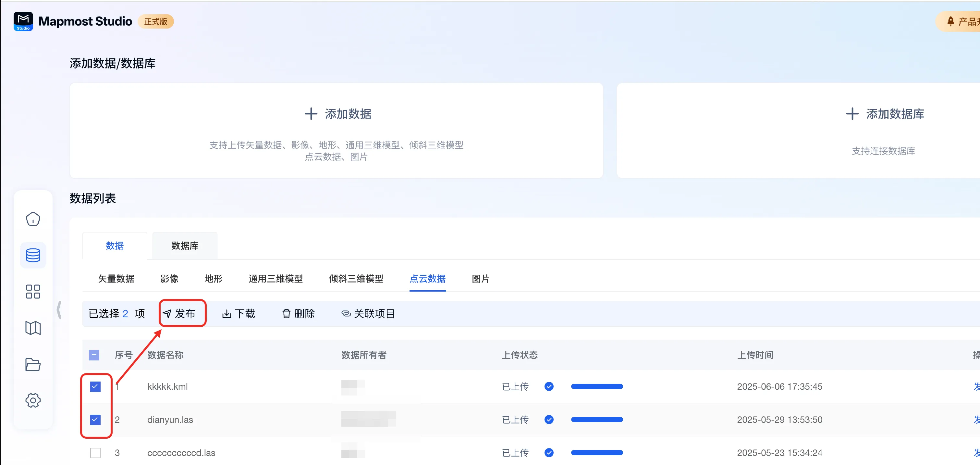This screenshot has height=465, width=980.
Task: Click the 删除 delete button
Action: pos(299,313)
